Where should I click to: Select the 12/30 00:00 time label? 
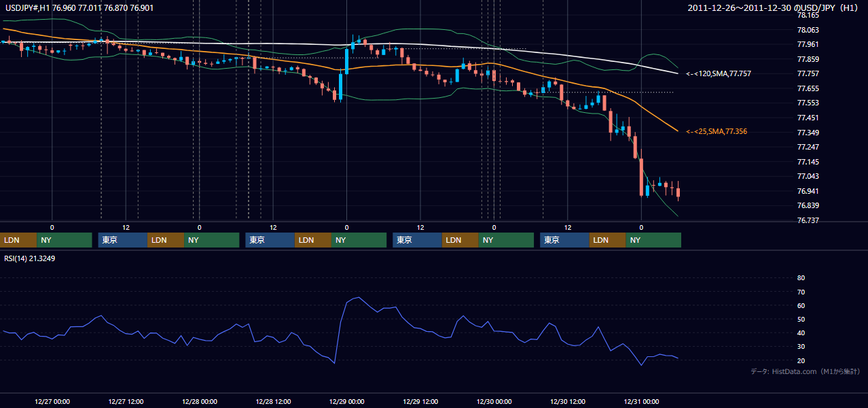point(494,402)
